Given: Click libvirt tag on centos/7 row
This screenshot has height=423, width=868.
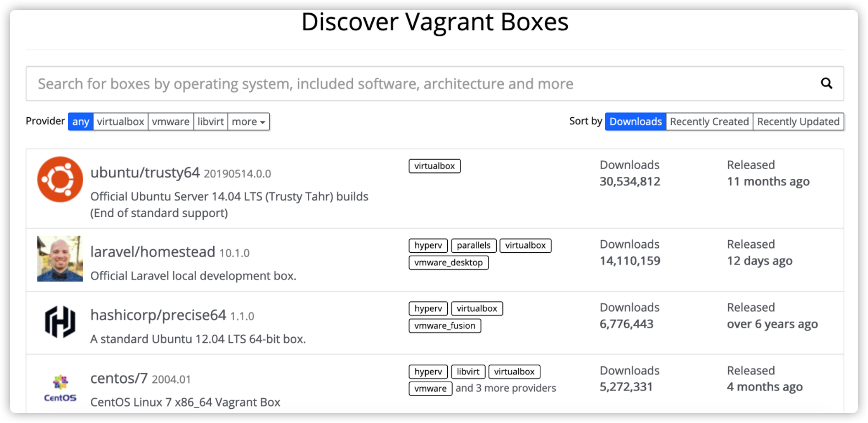Looking at the screenshot, I should click(x=468, y=372).
